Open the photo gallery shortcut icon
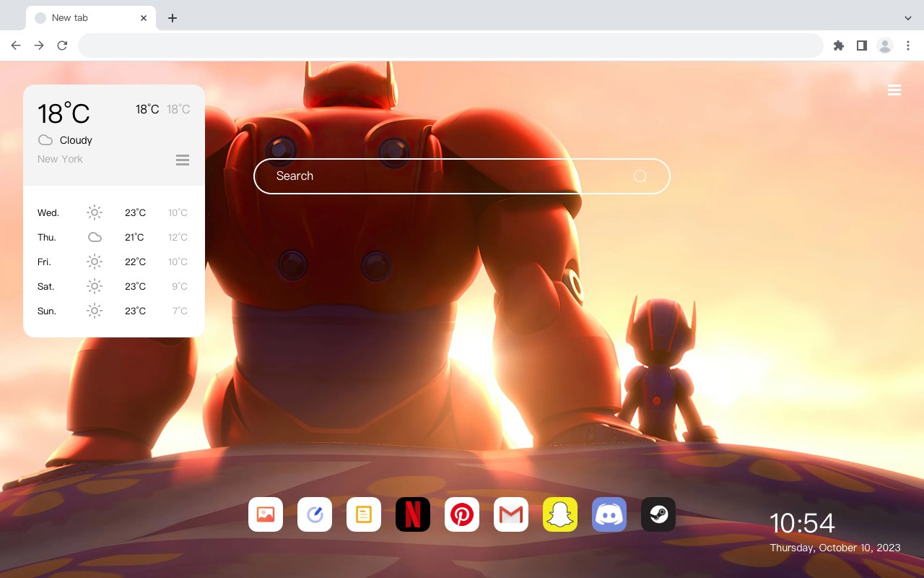Screen dimensions: 924x578 (x=266, y=514)
